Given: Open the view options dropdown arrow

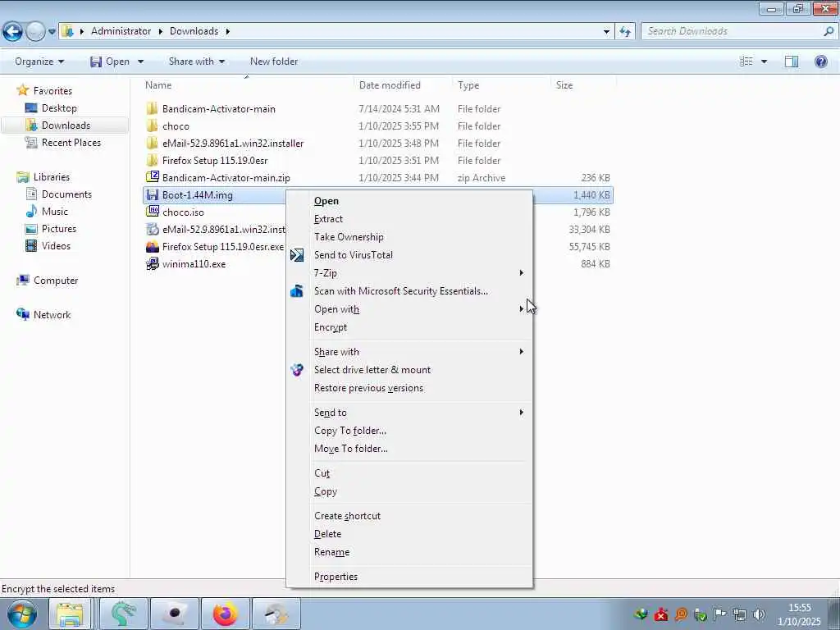Looking at the screenshot, I should pos(765,62).
